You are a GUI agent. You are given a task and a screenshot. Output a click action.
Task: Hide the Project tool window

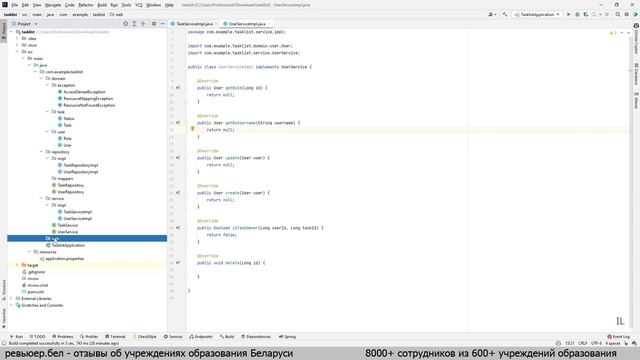(x=162, y=24)
